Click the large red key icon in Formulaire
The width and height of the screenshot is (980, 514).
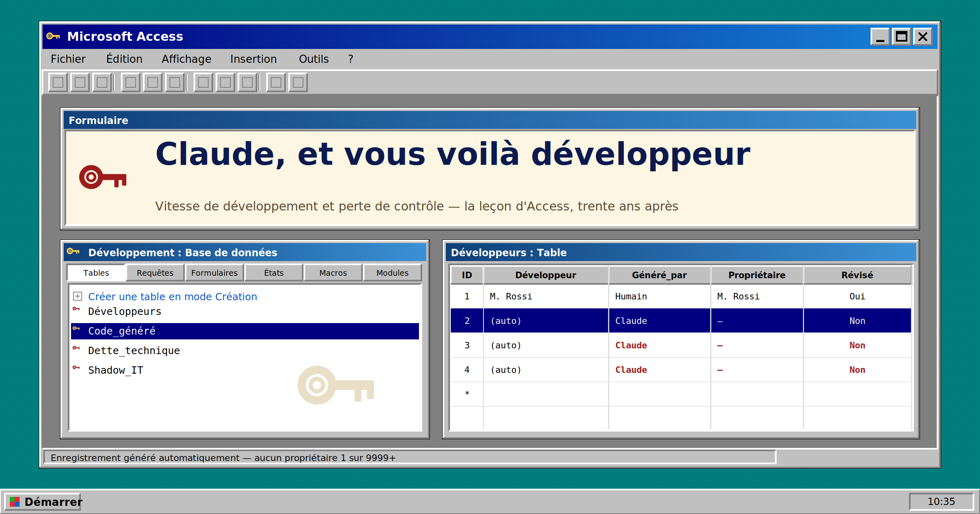click(x=103, y=177)
